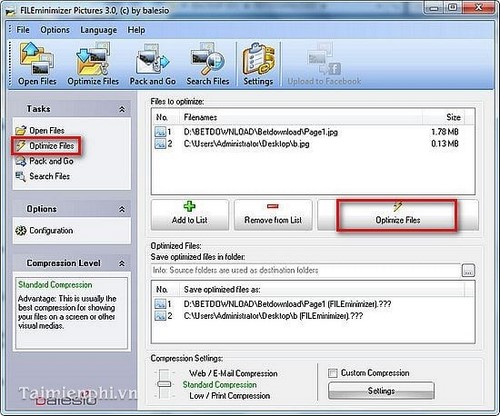Click the large Optimize Files button
This screenshot has height=416, width=500.
[x=398, y=215]
